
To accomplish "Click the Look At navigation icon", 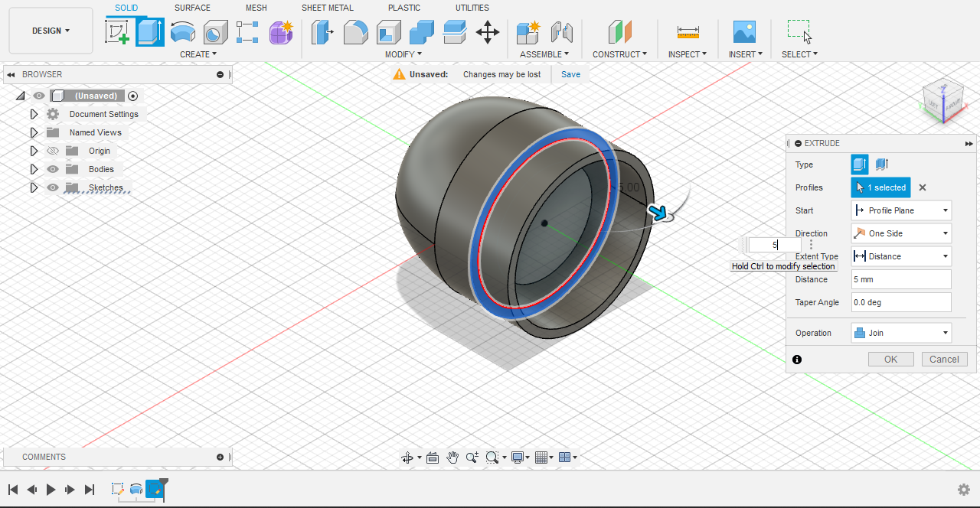I will click(x=433, y=458).
